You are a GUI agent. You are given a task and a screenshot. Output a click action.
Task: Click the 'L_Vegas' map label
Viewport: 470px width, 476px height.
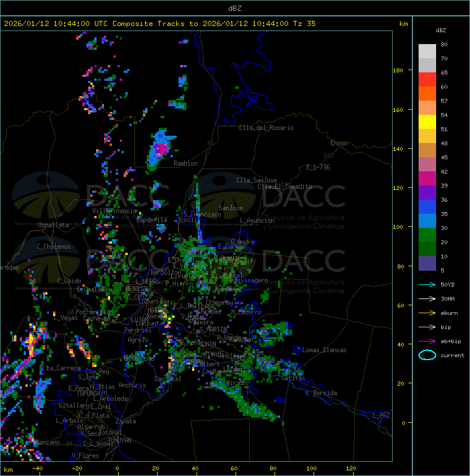point(66,318)
